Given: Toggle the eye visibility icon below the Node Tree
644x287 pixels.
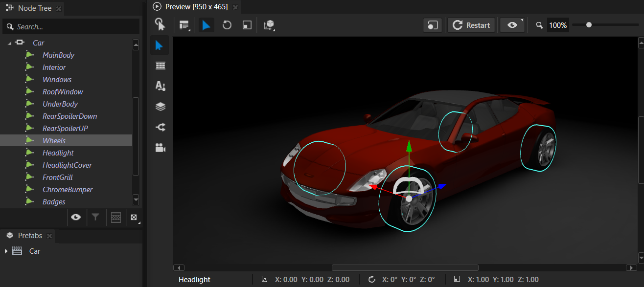Looking at the screenshot, I should click(76, 217).
